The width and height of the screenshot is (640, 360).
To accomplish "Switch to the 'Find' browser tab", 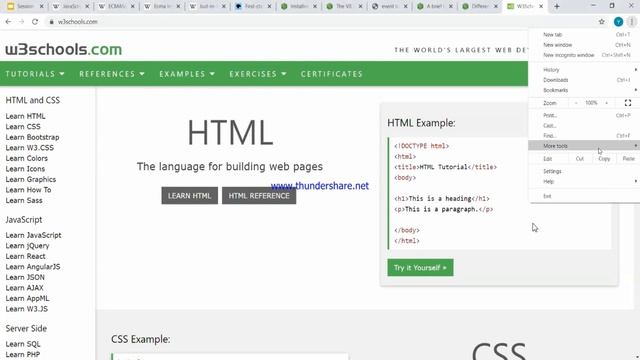I will tap(252, 7).
